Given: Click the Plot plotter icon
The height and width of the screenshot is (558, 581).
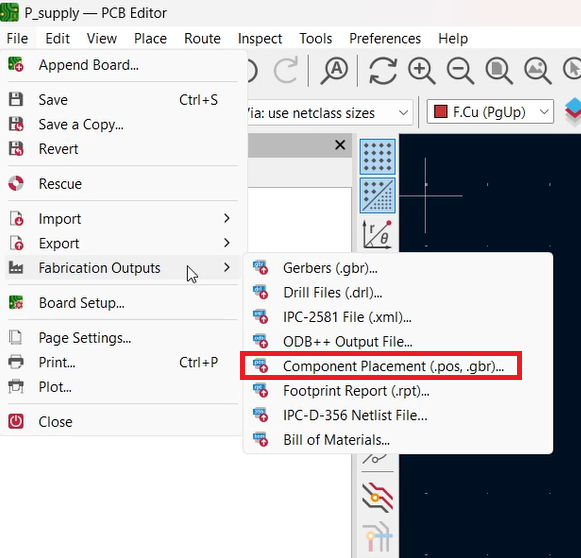Looking at the screenshot, I should pos(16,387).
